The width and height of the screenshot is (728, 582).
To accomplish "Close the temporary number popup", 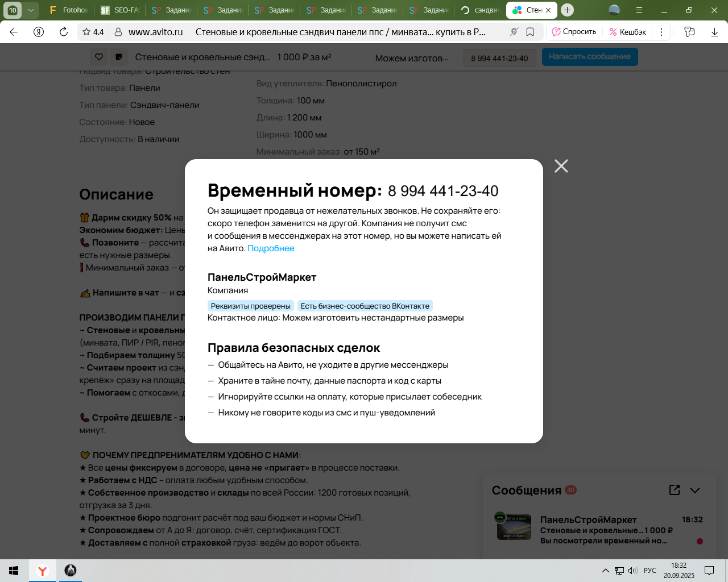I will 561,166.
